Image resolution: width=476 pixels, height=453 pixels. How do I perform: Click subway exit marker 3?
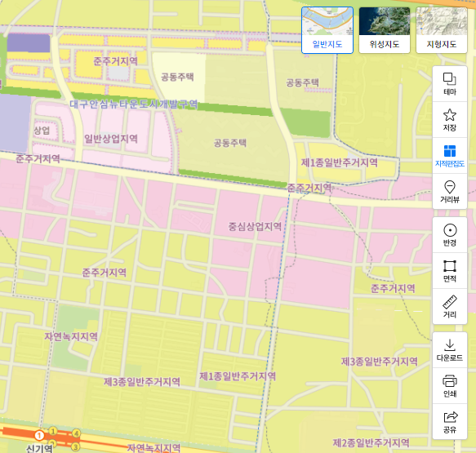[x=76, y=446]
